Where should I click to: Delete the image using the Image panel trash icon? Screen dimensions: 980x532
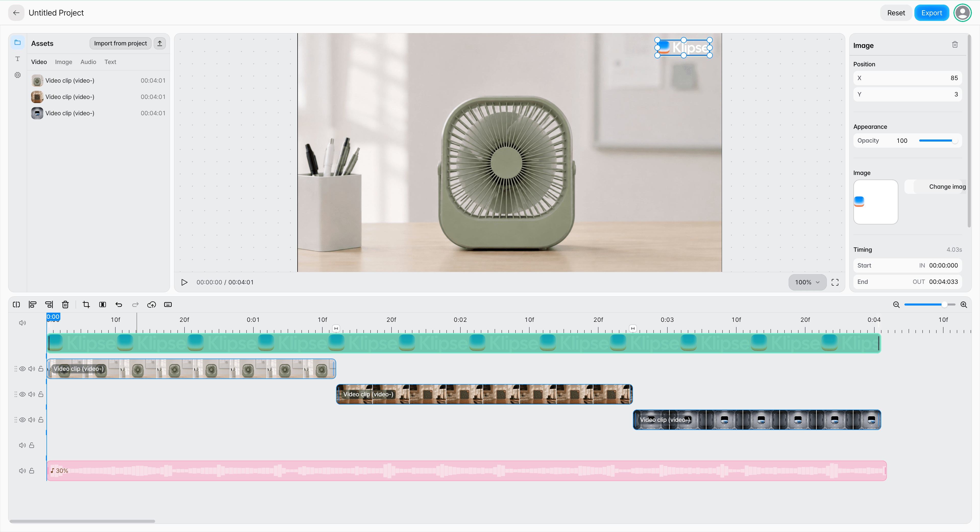(x=955, y=44)
